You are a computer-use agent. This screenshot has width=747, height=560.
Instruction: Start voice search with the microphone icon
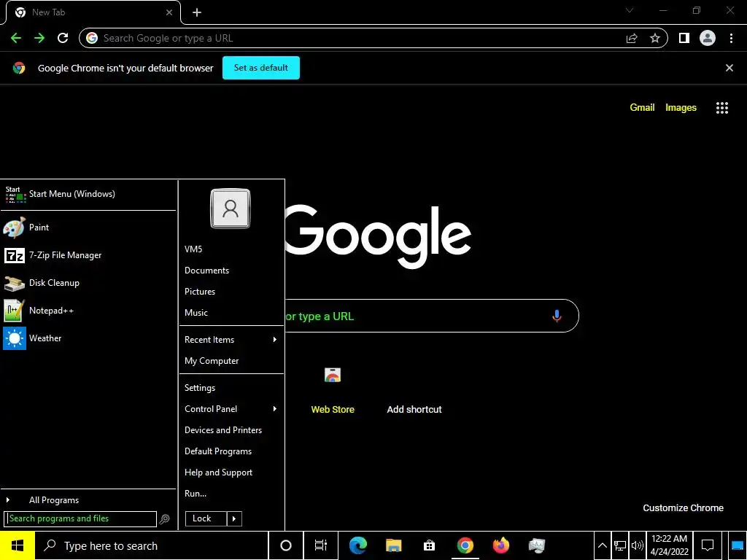coord(557,316)
